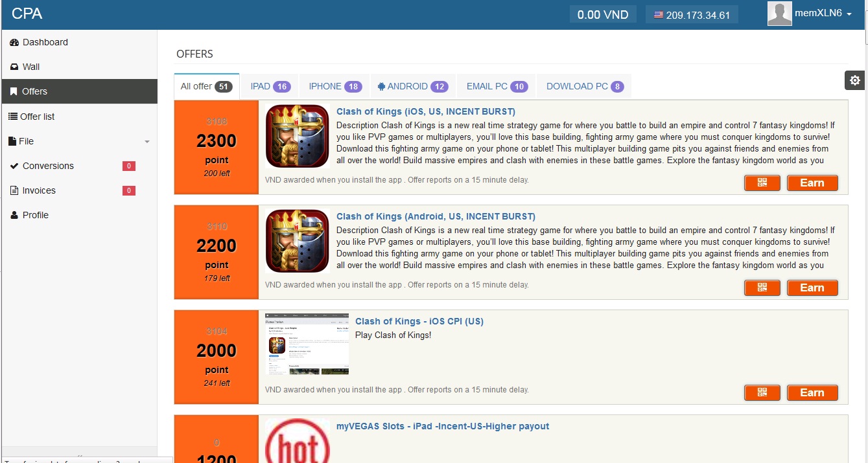The height and width of the screenshot is (463, 868).
Task: Click the OFFERS page heading
Action: 194,54
